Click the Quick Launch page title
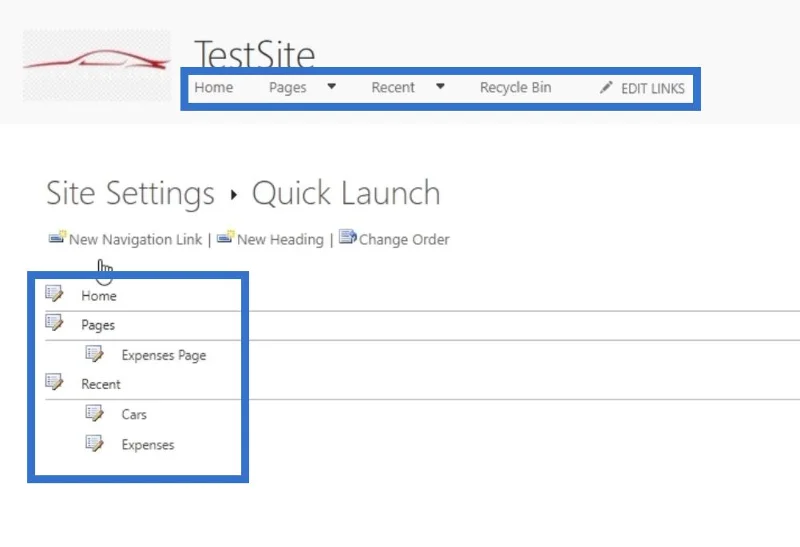The width and height of the screenshot is (800, 547). (346, 193)
